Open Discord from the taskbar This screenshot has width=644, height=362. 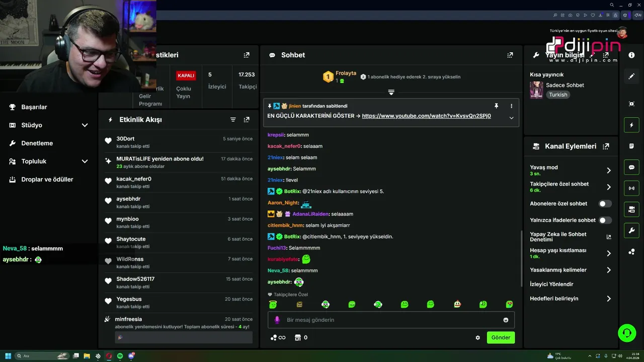[x=132, y=356]
